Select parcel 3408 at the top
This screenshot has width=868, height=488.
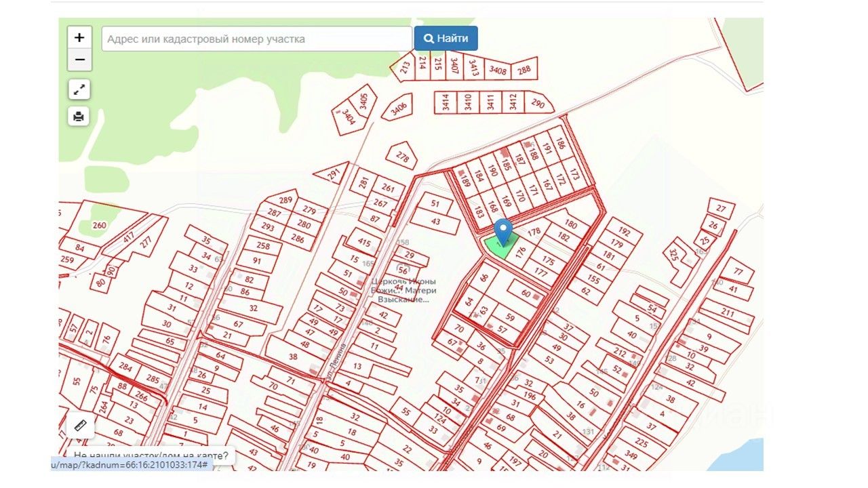[x=498, y=70]
